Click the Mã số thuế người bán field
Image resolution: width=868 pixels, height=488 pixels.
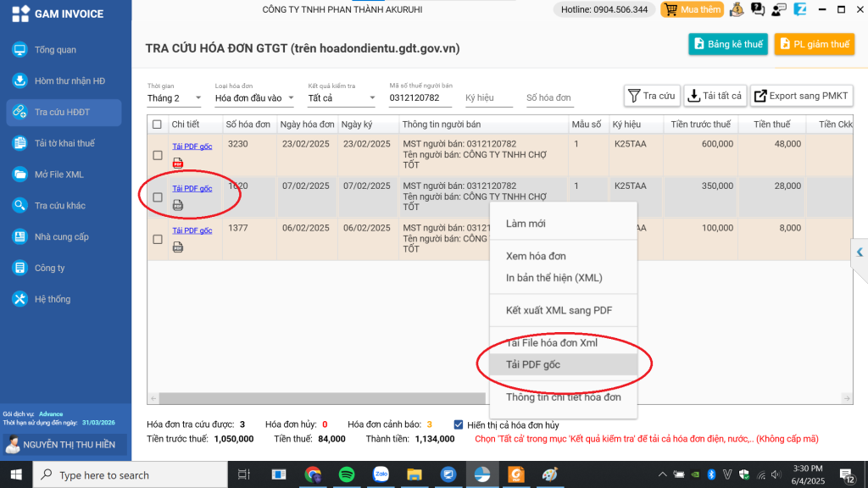(x=420, y=98)
